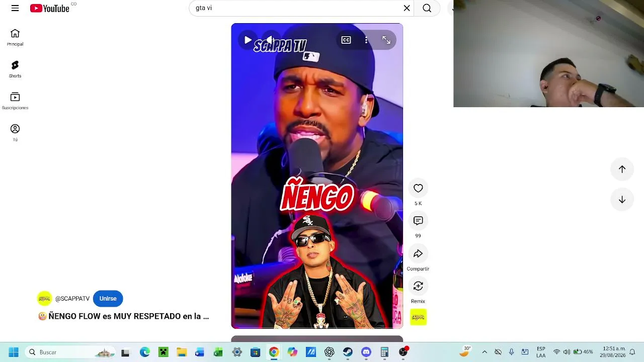
Task: Go to the YouTube home logo
Action: click(x=49, y=8)
